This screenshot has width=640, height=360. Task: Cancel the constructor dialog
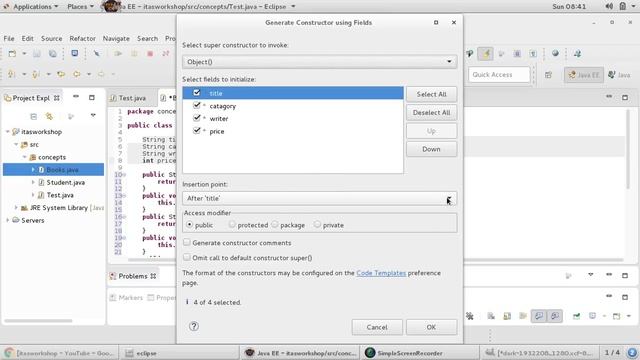377,327
